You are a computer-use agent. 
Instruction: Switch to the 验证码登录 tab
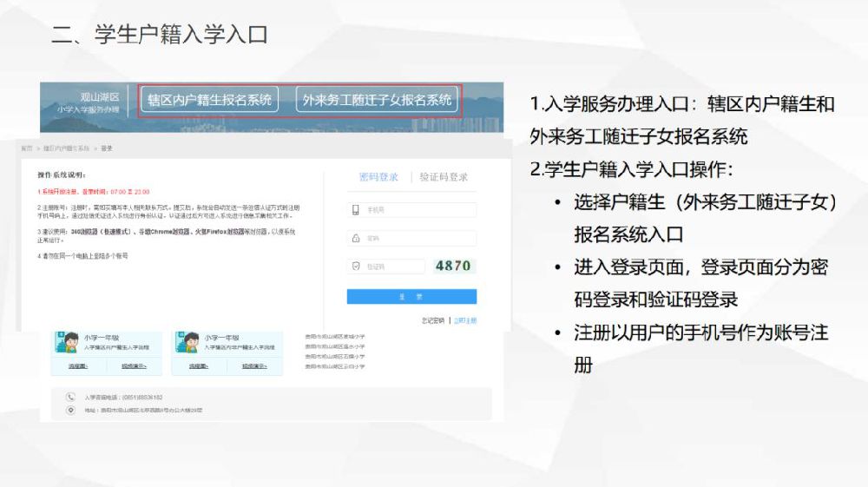pos(444,177)
